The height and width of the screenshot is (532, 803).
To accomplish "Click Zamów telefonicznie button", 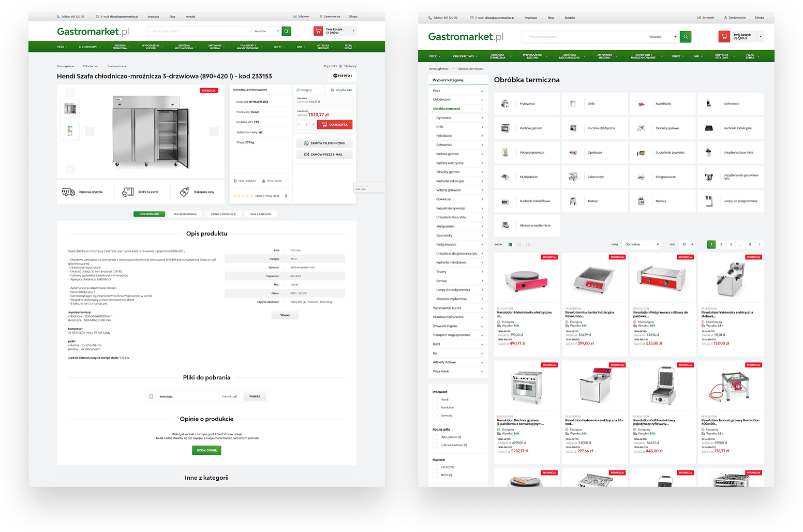I will pos(324,143).
